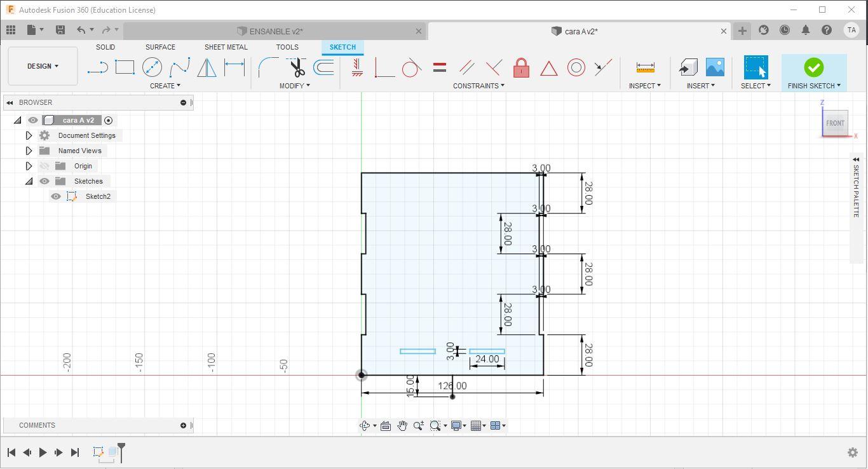Open the CREATE dropdown menu
The height and width of the screenshot is (469, 868).
click(x=165, y=86)
